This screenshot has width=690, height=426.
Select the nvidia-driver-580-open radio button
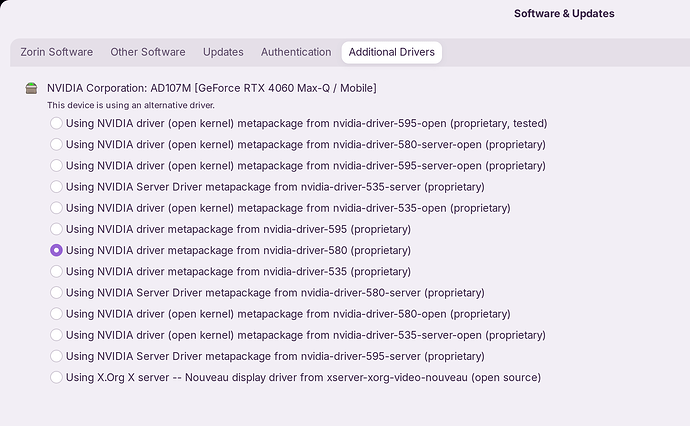click(x=56, y=314)
